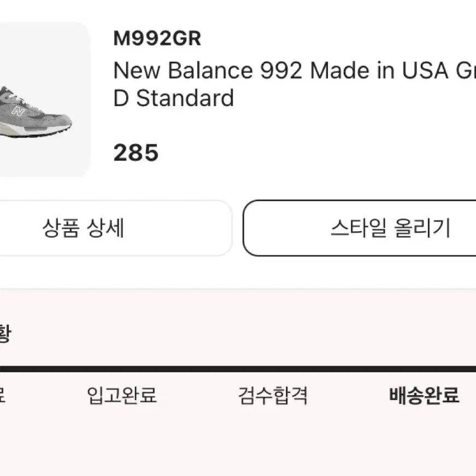Screen dimensions: 476x476
Task: Open the New Balance 992 Made in USA title
Action: point(295,70)
